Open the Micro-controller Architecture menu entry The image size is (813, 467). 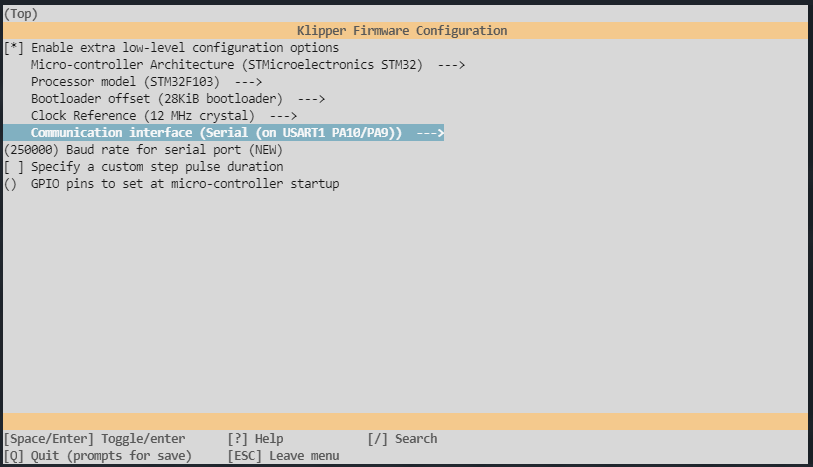click(x=226, y=64)
